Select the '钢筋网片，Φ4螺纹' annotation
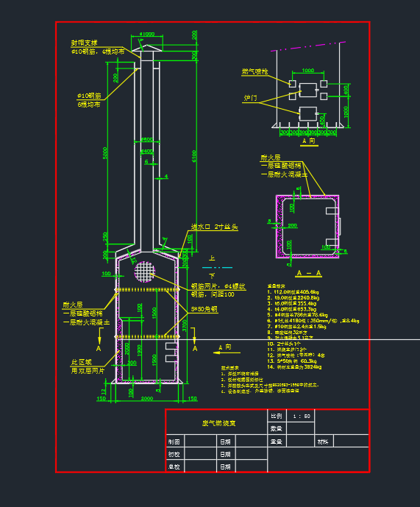 coord(218,286)
